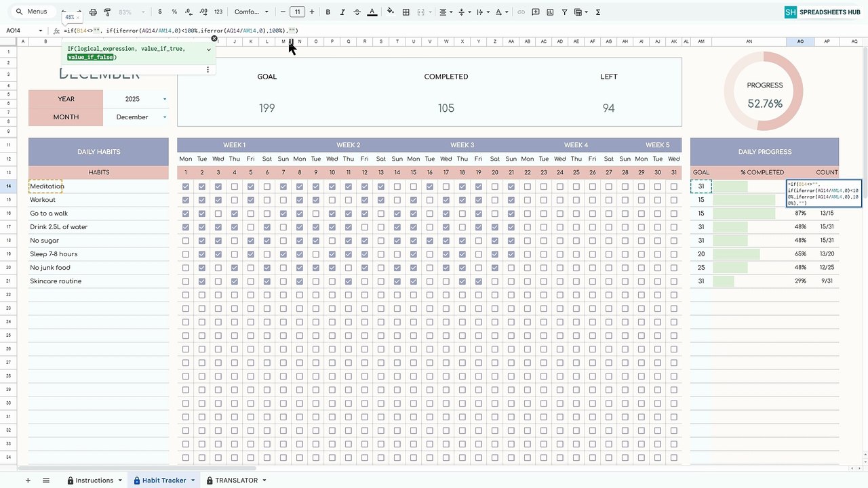Increase font size with plus button

pyautogui.click(x=312, y=12)
